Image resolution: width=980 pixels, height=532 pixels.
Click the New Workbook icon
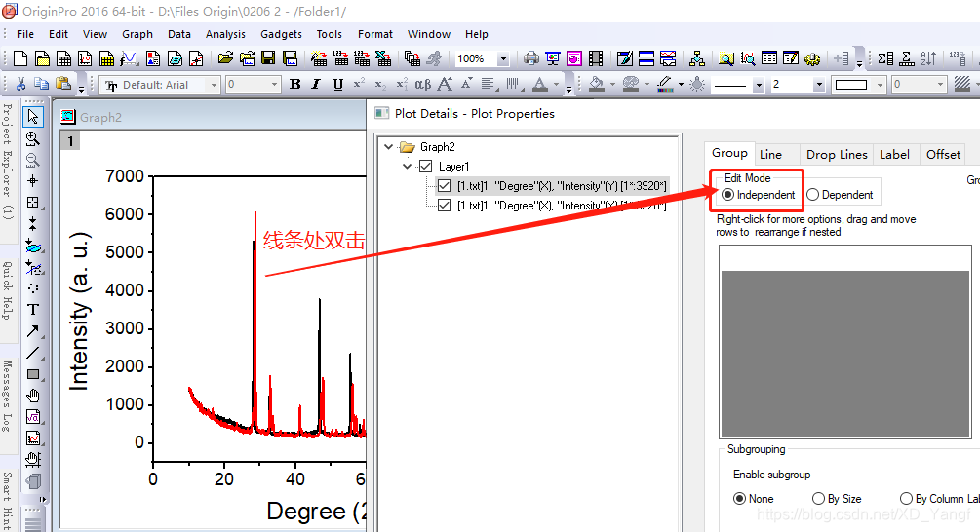[63, 58]
